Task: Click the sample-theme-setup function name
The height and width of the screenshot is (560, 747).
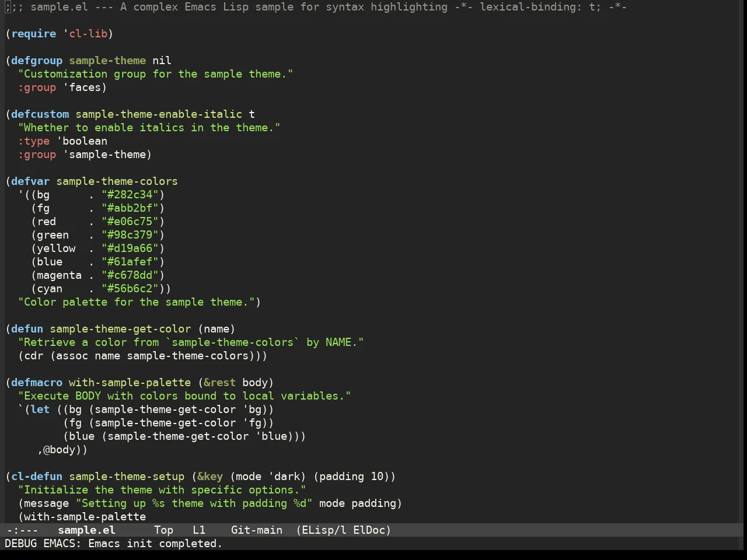Action: pyautogui.click(x=127, y=477)
